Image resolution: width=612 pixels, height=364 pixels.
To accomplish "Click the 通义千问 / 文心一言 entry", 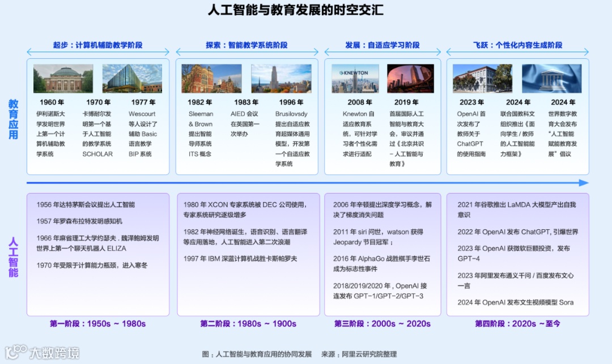I will point(516,280).
